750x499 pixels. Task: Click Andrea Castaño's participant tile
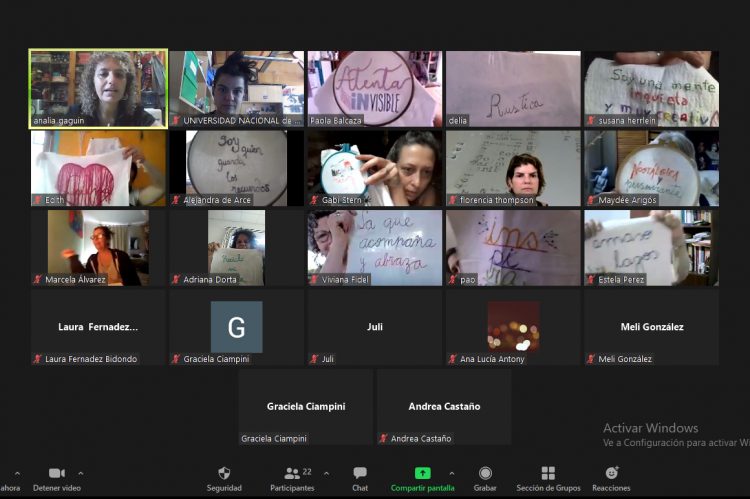(444, 406)
